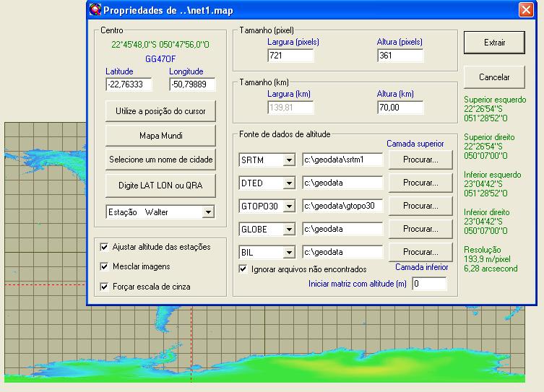
Task: Click the GG47OF locator text
Action: 160,59
